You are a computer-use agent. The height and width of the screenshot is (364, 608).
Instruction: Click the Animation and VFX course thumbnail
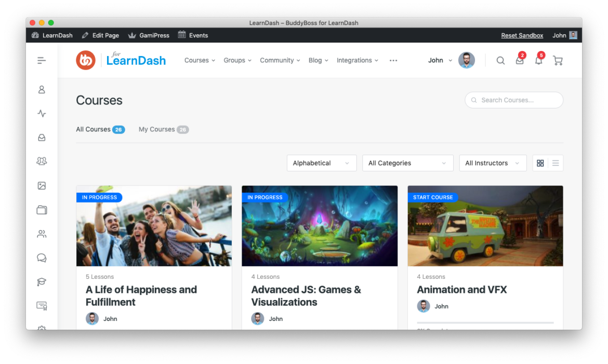click(x=485, y=226)
